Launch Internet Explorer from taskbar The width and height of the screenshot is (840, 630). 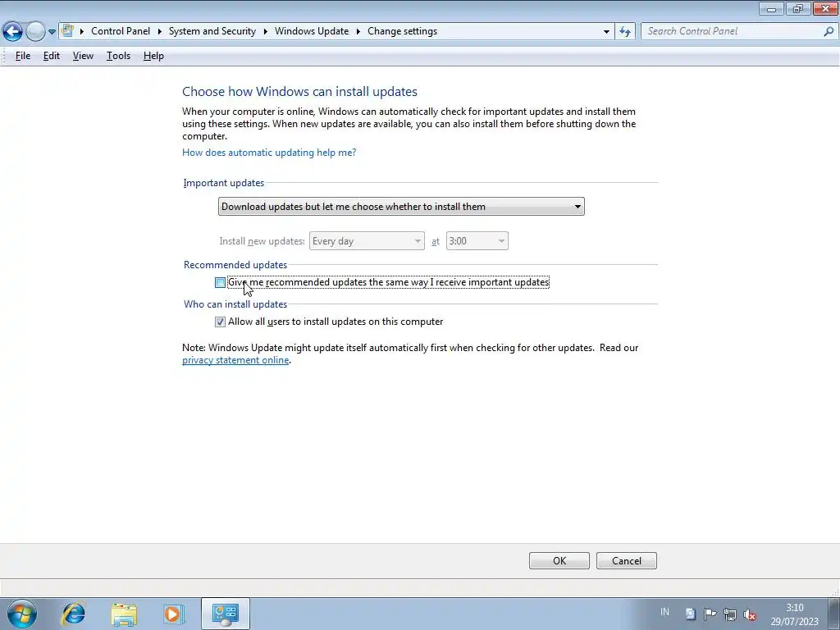pyautogui.click(x=73, y=614)
